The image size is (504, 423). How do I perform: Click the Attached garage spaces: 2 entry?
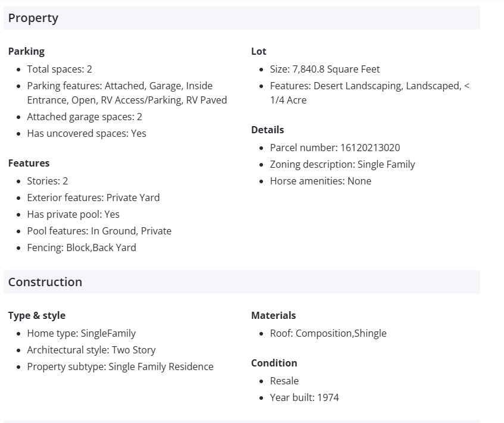[84, 117]
